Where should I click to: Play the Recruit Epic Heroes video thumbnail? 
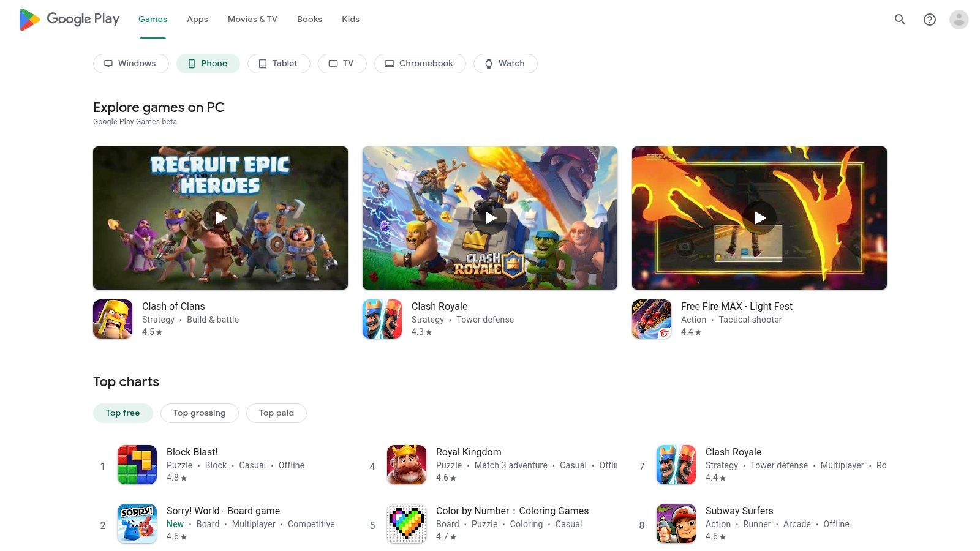click(x=221, y=218)
